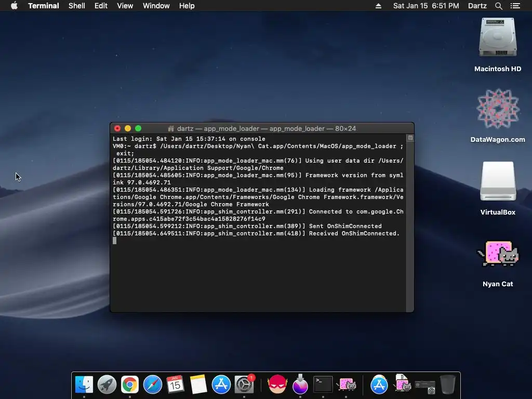Close the Terminal window with red button
The image size is (532, 399).
coord(117,128)
